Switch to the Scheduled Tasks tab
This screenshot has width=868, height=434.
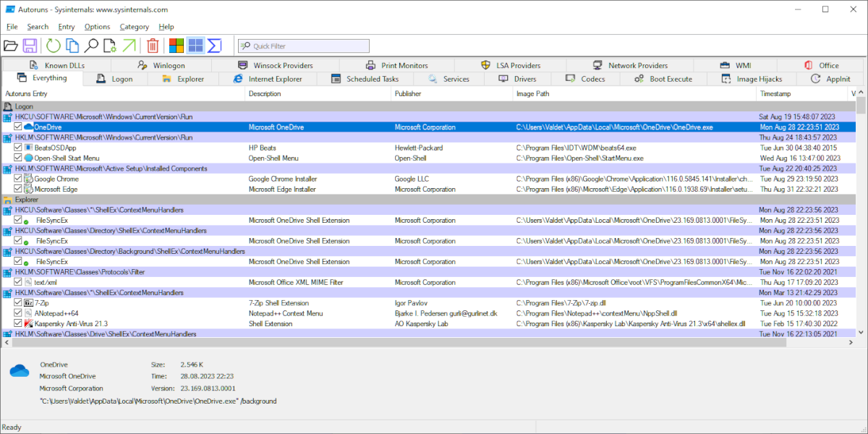365,79
